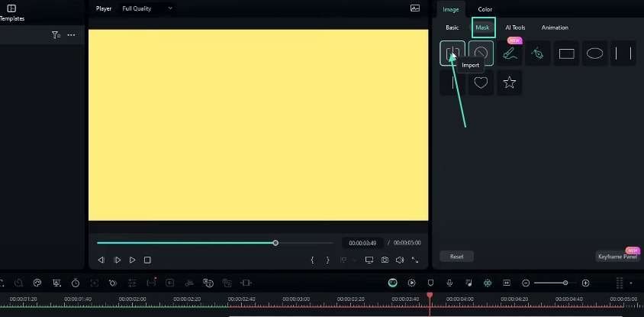Click the microphone voiceover icon
The width and height of the screenshot is (644, 317).
(449, 283)
